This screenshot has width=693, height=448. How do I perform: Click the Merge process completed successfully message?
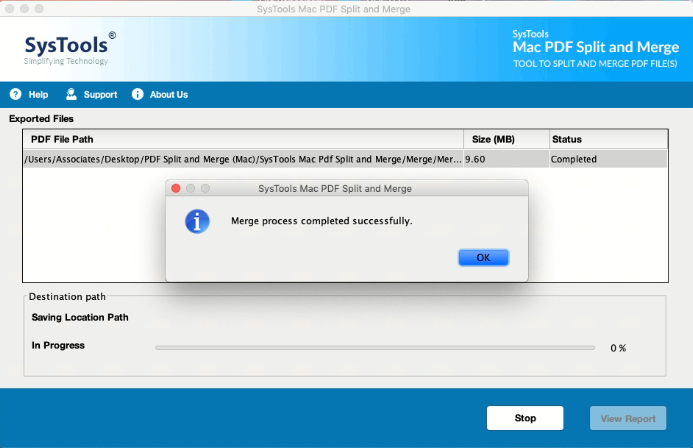[322, 221]
